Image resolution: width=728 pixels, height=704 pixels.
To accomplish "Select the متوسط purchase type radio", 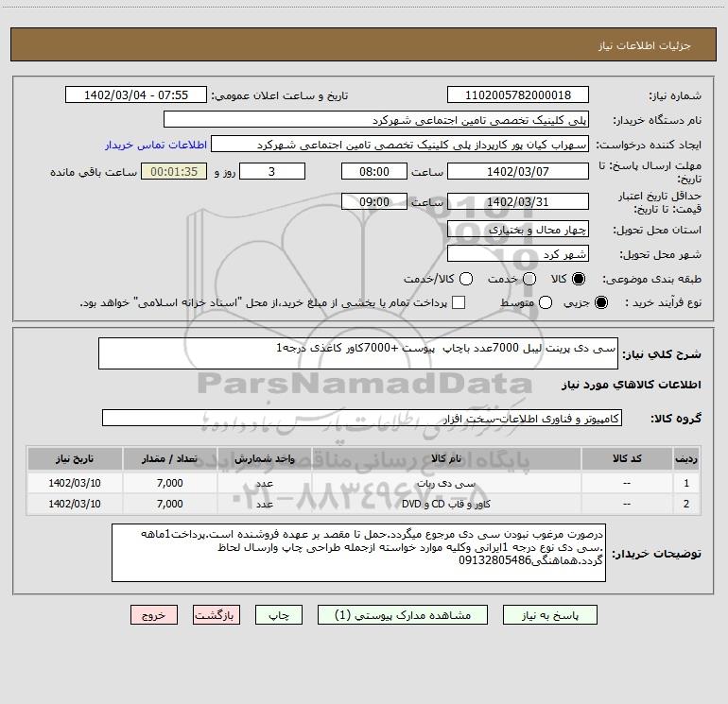I will (546, 302).
